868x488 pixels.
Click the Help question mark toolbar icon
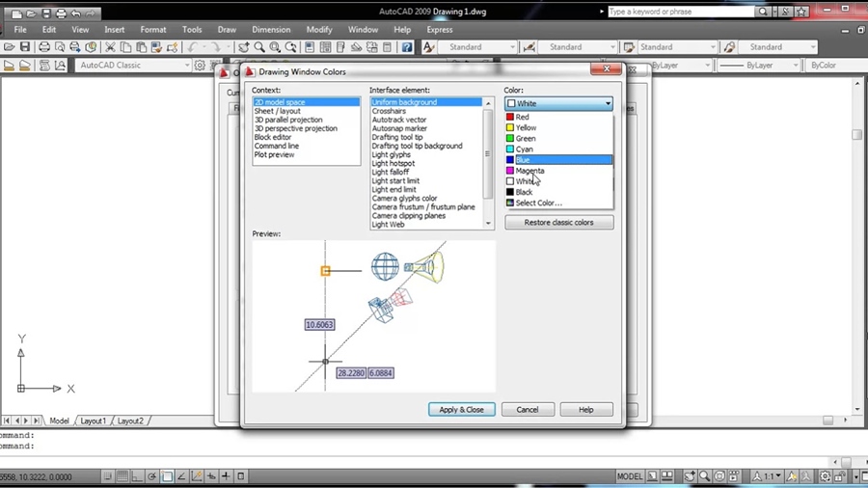point(407,46)
